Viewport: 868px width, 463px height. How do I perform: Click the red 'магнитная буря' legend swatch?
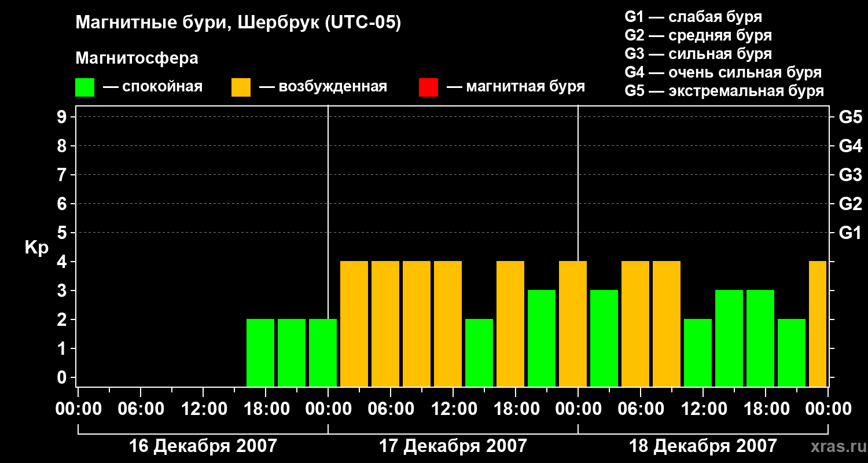coord(428,87)
